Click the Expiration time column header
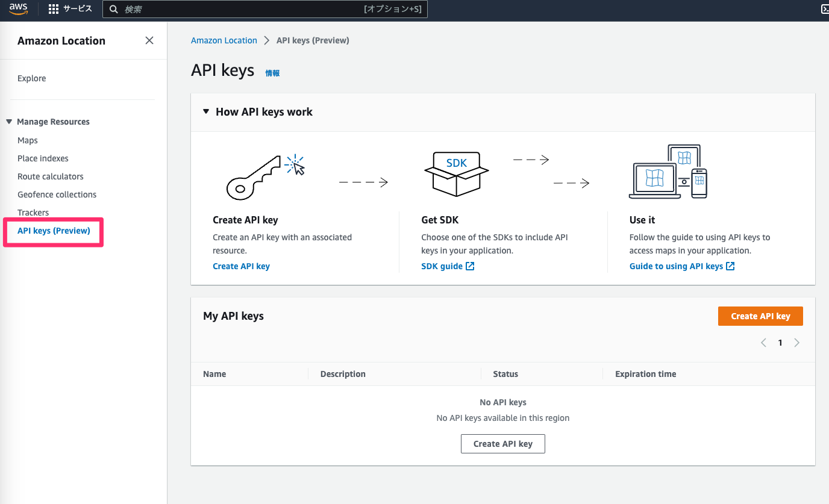 pyautogui.click(x=645, y=374)
